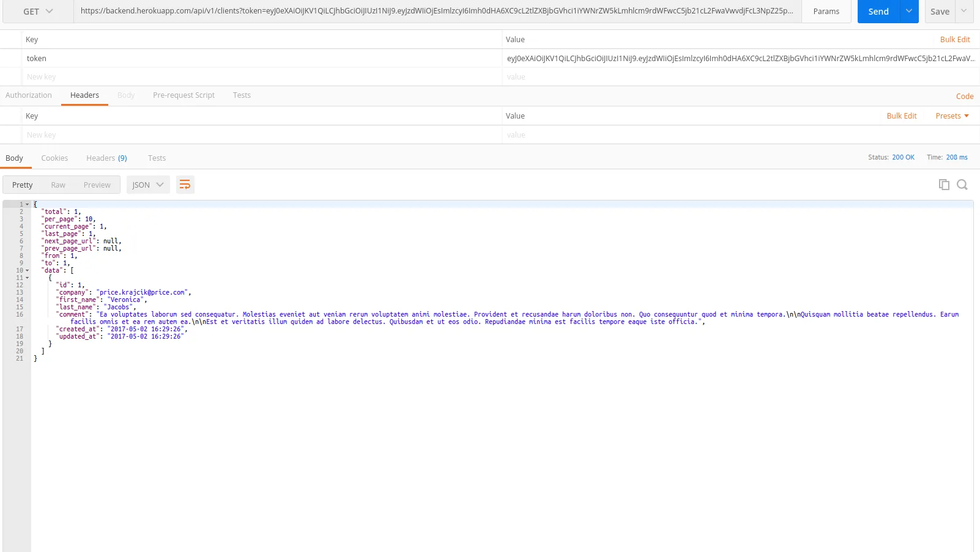Expand the Send button dropdown arrow

909,12
